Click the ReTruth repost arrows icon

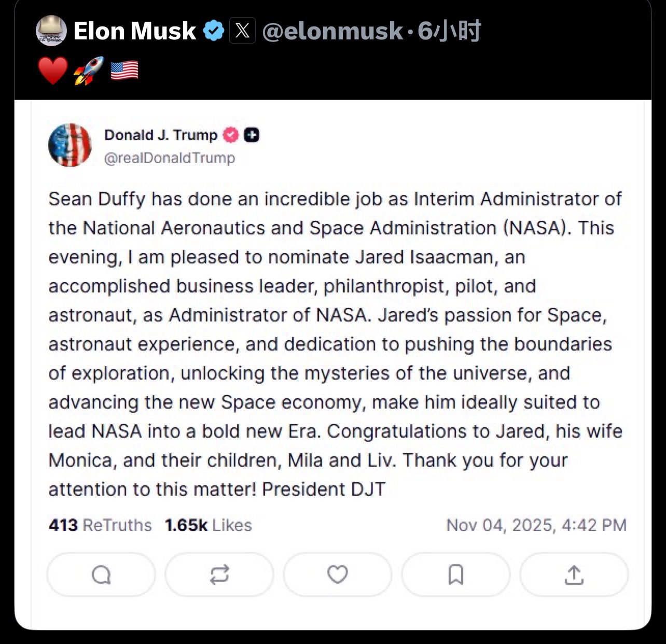tap(219, 575)
